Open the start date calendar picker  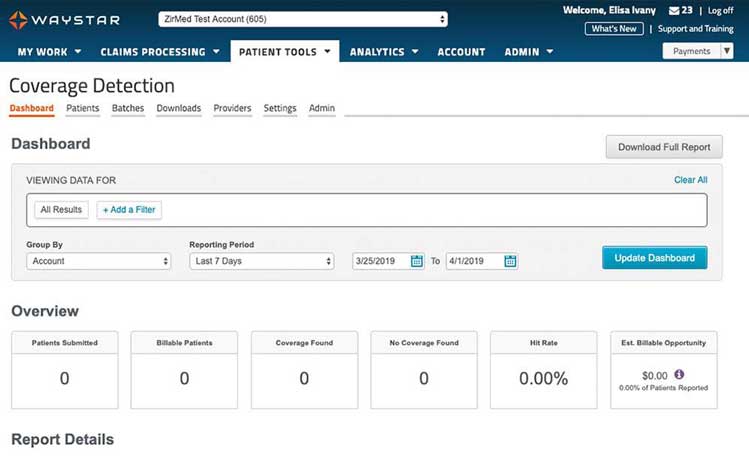point(417,261)
